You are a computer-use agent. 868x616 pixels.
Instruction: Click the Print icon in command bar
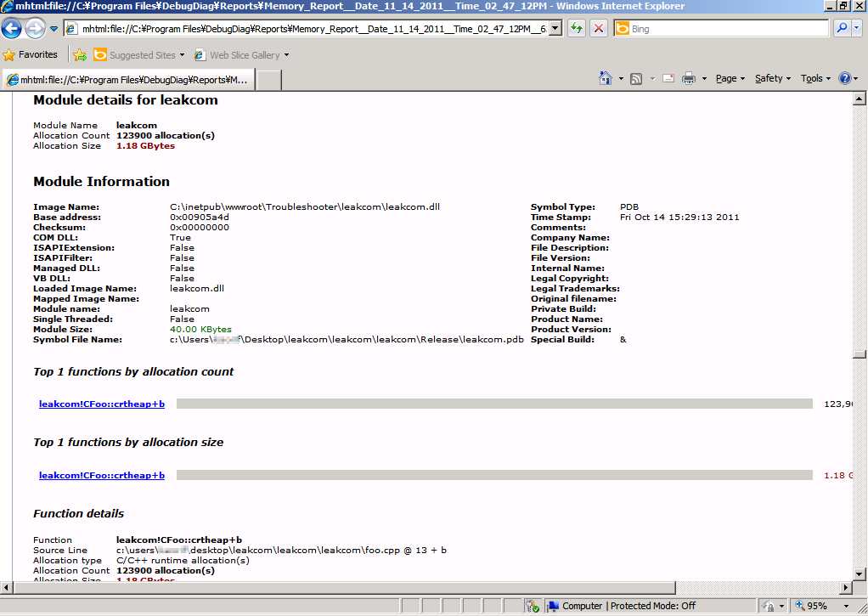click(688, 78)
